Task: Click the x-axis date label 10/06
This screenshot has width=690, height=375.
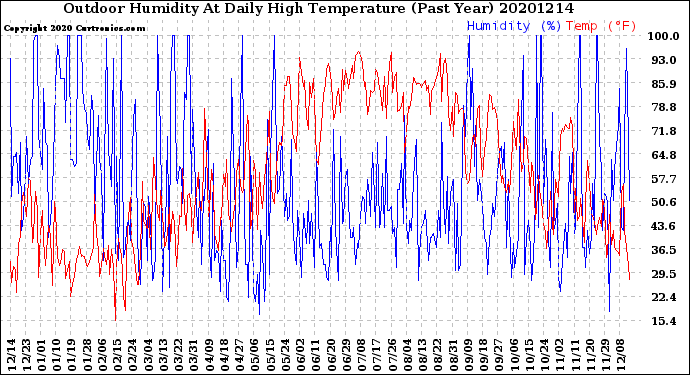Action: (x=514, y=355)
